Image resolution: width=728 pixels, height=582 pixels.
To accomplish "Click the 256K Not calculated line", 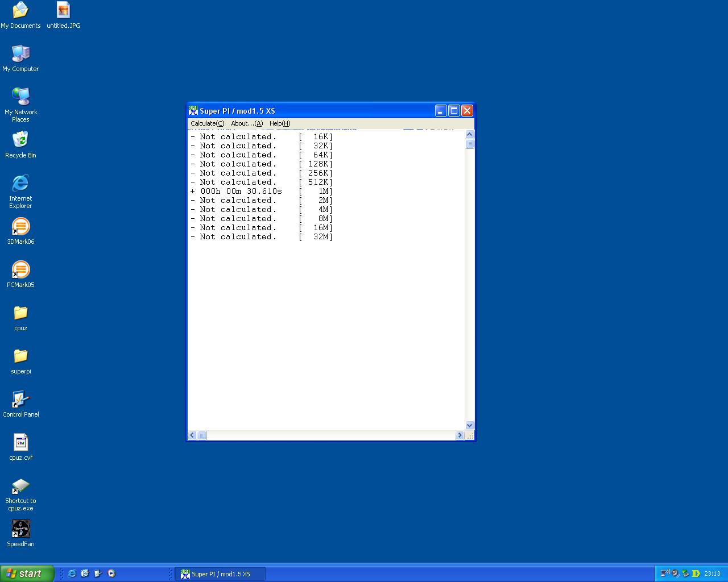I will click(262, 173).
